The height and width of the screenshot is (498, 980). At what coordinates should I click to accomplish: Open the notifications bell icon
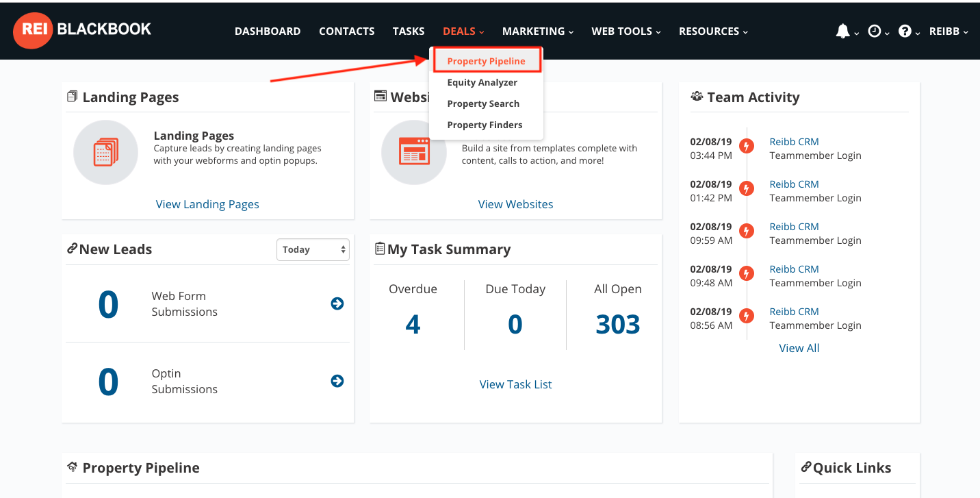[x=842, y=31]
